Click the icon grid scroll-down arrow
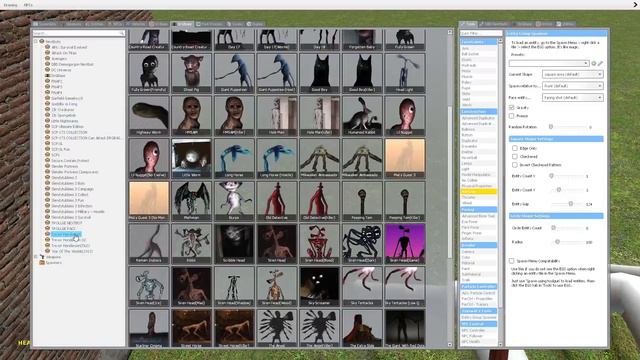Image resolution: width=640 pixels, height=360 pixels. (450, 345)
